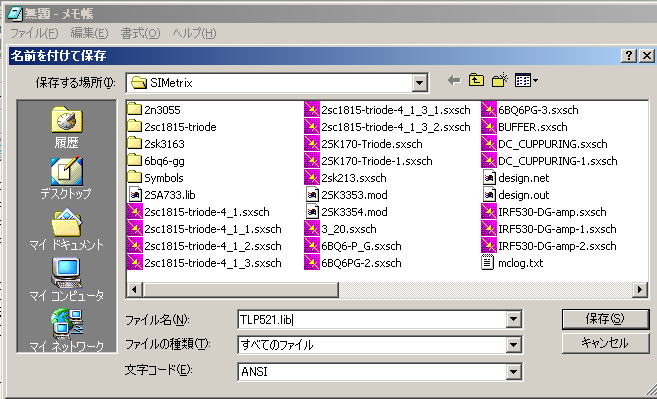
Task: Open the History (履歴) place
Action: [66, 127]
